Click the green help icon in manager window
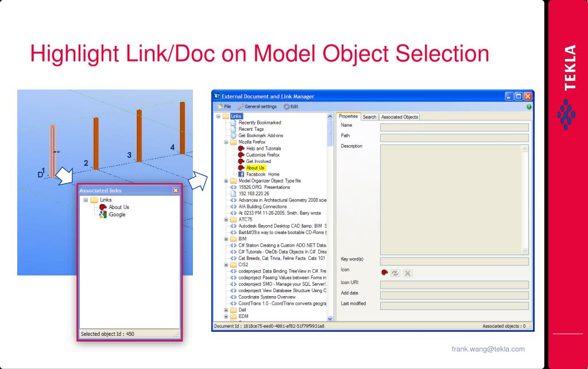 point(529,107)
